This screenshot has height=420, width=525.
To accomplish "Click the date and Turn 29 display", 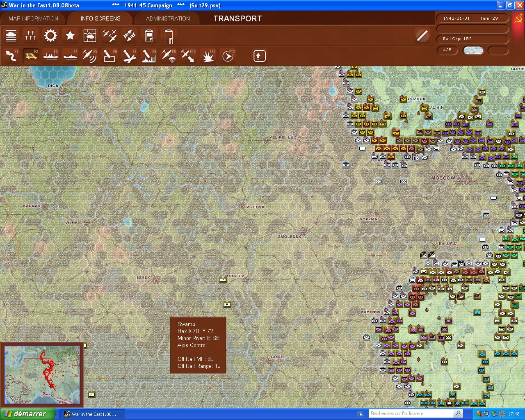I will pyautogui.click(x=472, y=18).
